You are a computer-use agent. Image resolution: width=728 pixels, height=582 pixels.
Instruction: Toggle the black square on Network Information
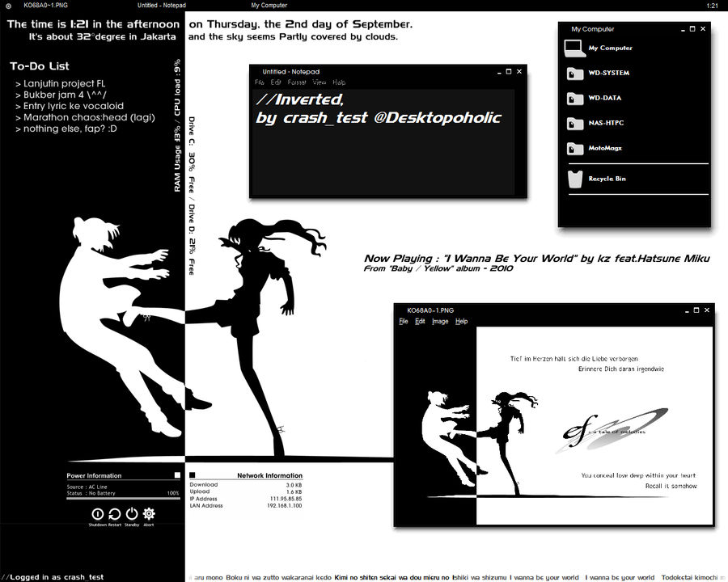coord(193,474)
